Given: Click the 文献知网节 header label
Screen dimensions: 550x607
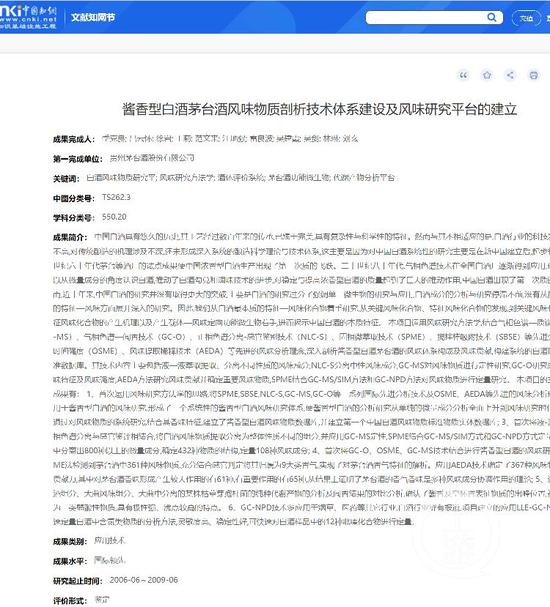Looking at the screenshot, I should (x=93, y=17).
